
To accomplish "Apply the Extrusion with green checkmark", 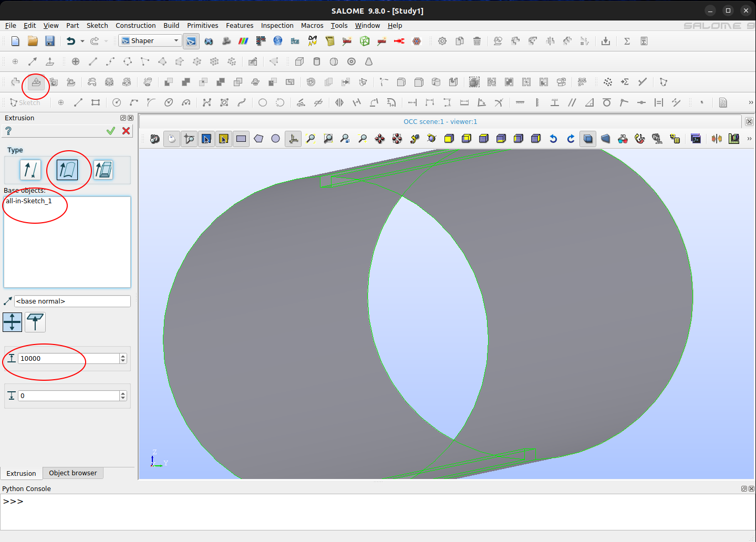I will (110, 131).
